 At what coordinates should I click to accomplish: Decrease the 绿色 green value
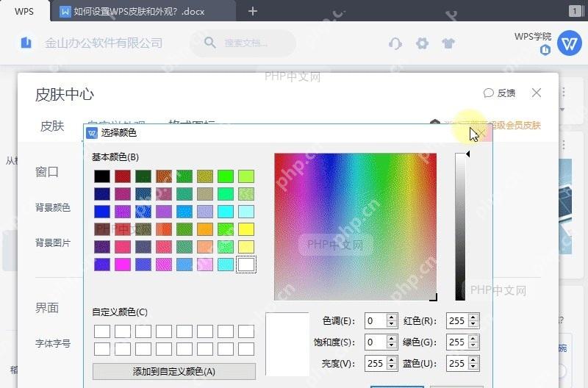click(x=473, y=346)
